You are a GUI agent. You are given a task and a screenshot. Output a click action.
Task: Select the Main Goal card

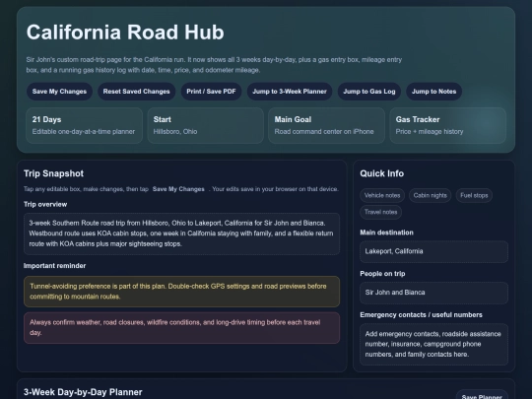(326, 125)
